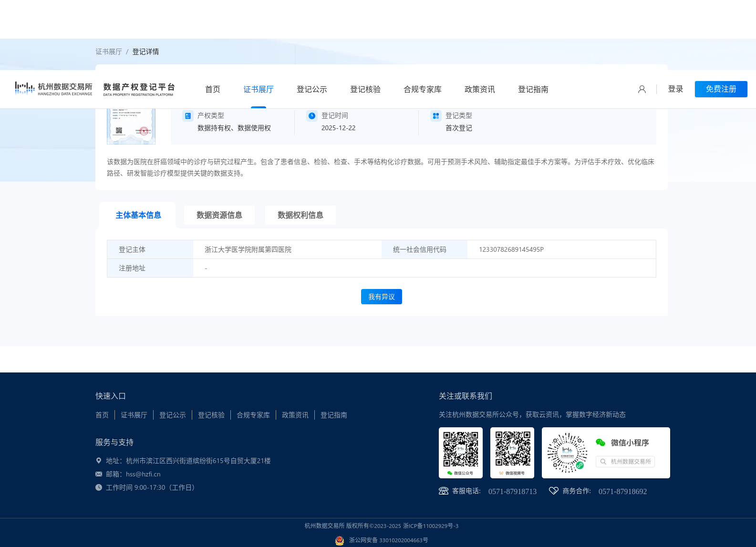Click the 杭州数据交易所 search field
This screenshot has height=547, width=756.
click(x=625, y=462)
